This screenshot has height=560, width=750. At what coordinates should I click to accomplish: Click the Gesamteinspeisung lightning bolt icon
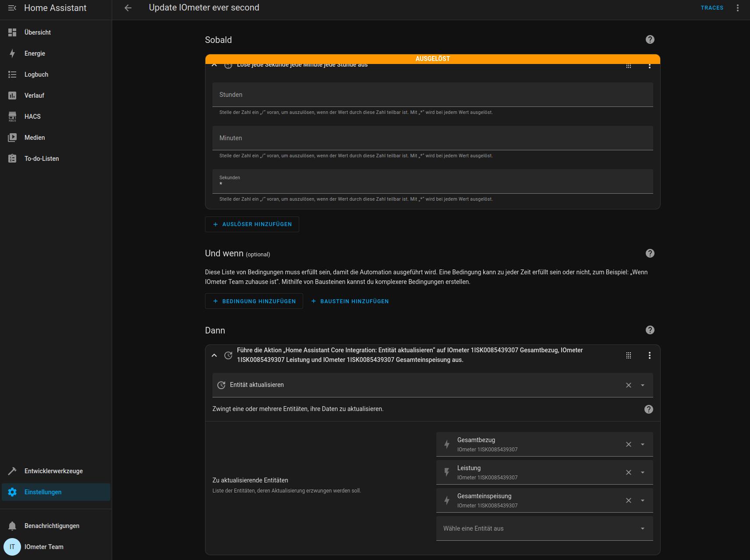[x=447, y=500]
